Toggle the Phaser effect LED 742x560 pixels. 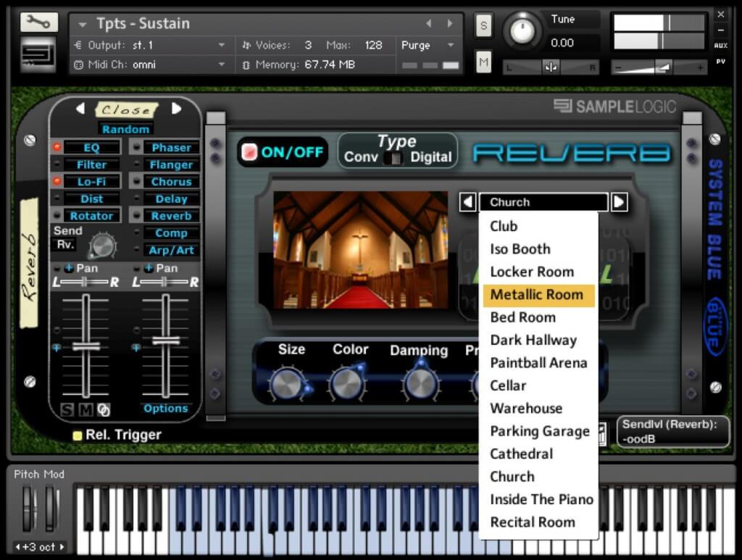coord(136,147)
